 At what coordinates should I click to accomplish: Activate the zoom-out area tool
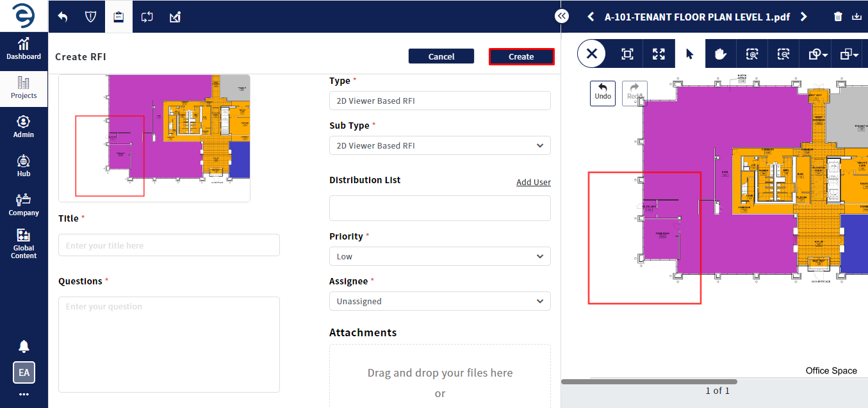783,54
